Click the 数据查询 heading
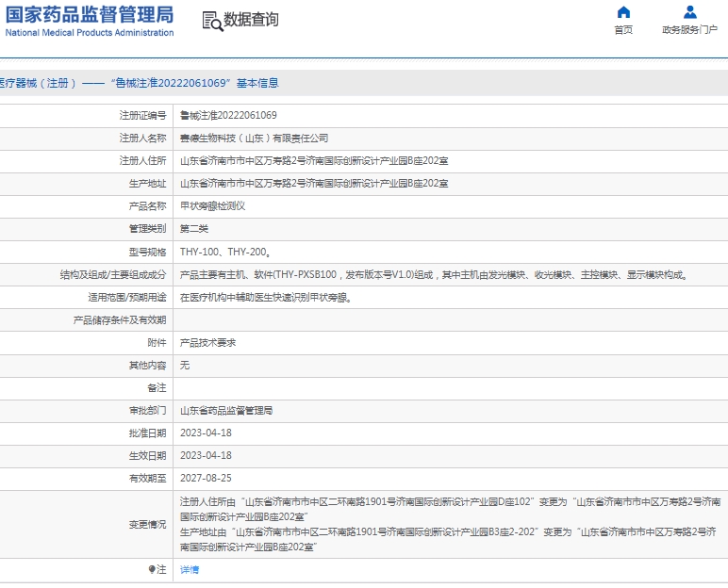 coord(251,20)
